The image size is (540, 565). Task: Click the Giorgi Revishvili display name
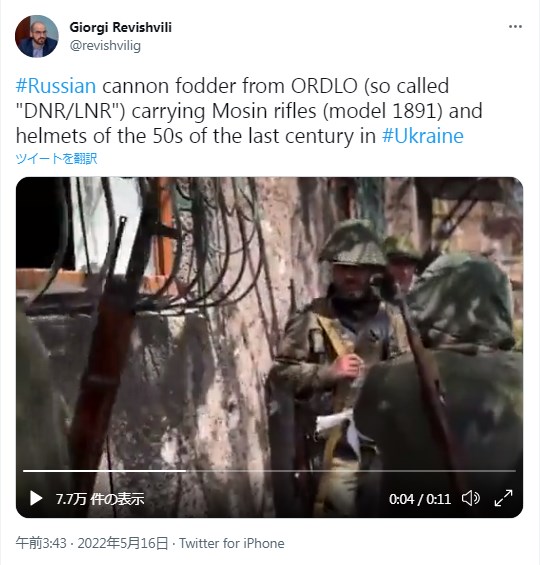(x=120, y=27)
